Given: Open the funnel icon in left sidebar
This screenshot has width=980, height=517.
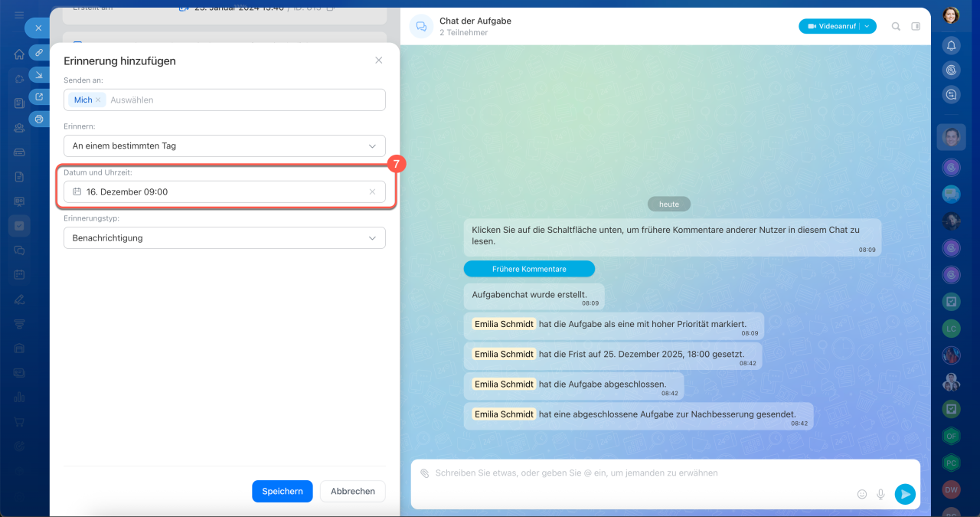Looking at the screenshot, I should coord(19,323).
